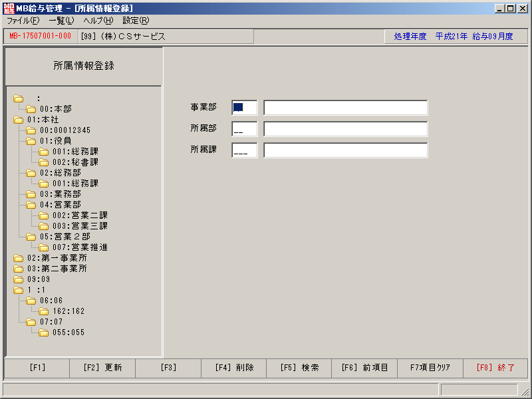Image resolution: width=532 pixels, height=399 pixels.
Task: Focus the 所属部 code input box
Action: coord(245,129)
